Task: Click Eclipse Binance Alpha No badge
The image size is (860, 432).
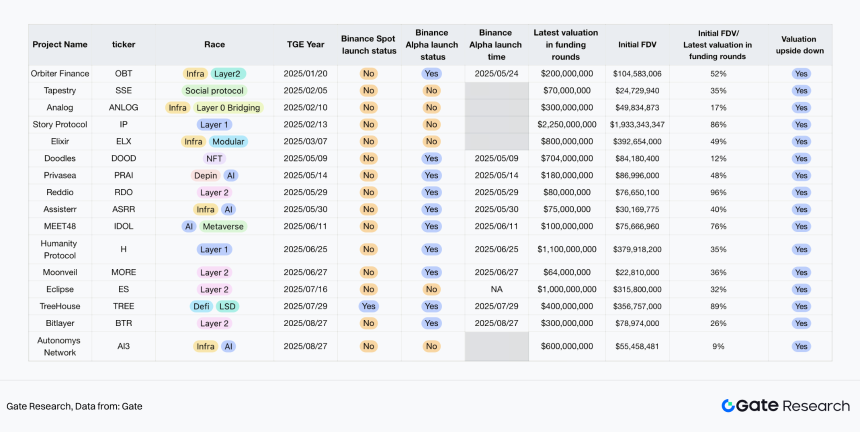Action: click(x=432, y=289)
